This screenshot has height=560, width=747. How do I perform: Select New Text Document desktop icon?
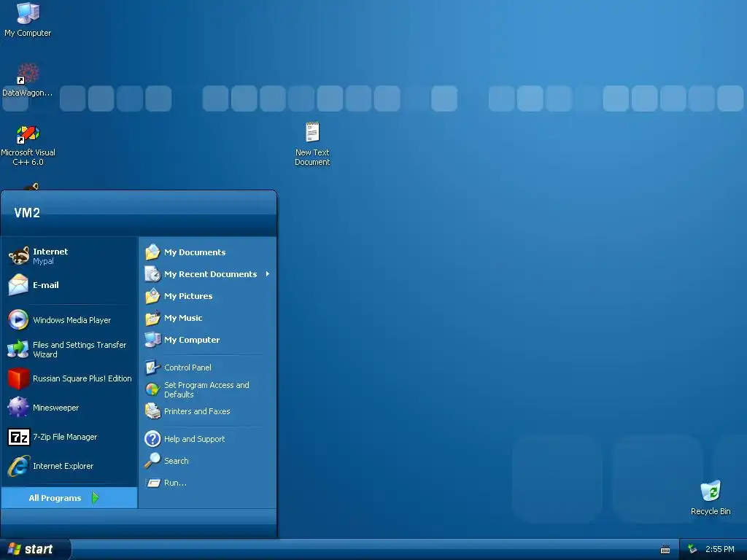coord(312,144)
